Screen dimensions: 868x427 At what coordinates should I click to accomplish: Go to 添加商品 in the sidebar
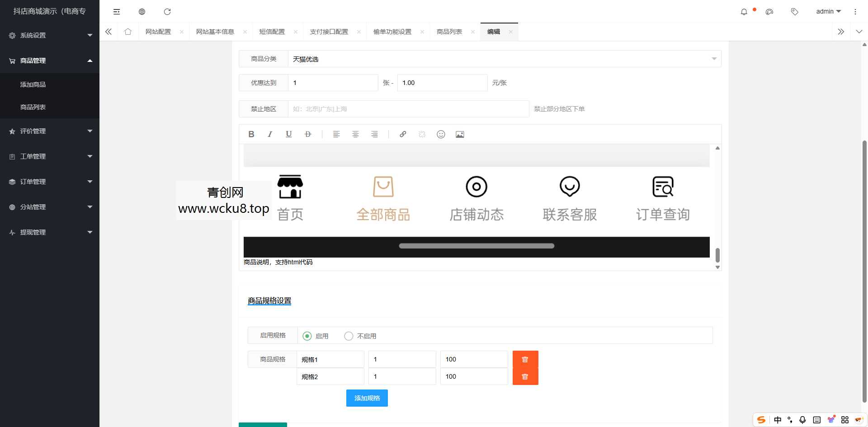click(x=33, y=84)
